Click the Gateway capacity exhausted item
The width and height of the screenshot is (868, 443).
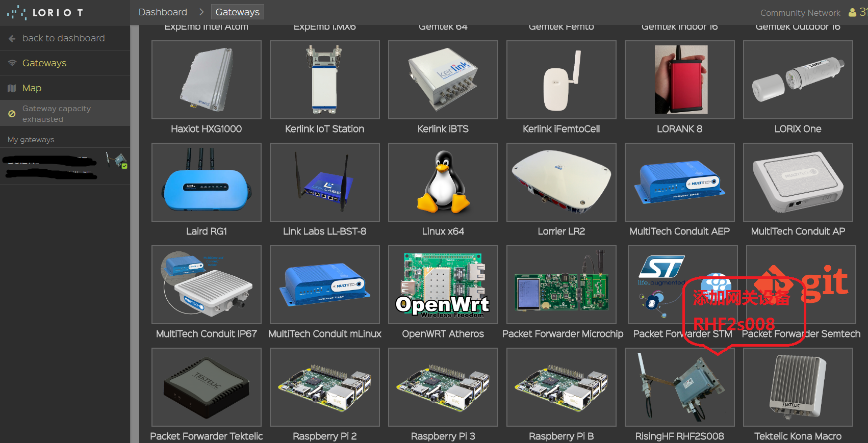(65, 113)
